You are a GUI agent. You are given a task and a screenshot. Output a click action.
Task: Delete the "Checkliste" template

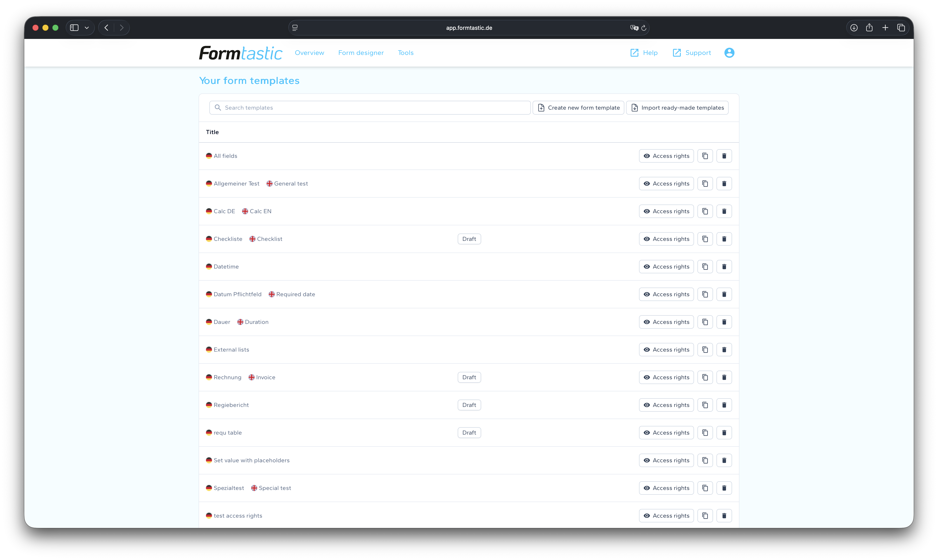pyautogui.click(x=724, y=238)
